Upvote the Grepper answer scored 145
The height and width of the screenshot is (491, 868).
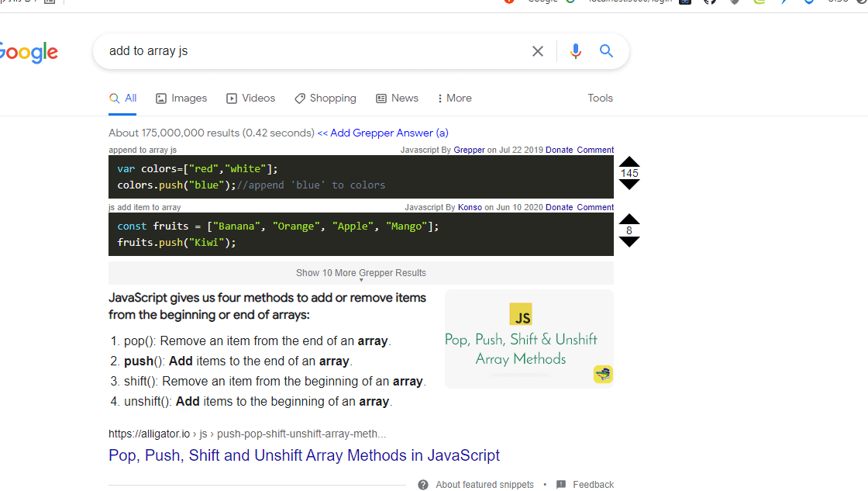click(x=629, y=162)
